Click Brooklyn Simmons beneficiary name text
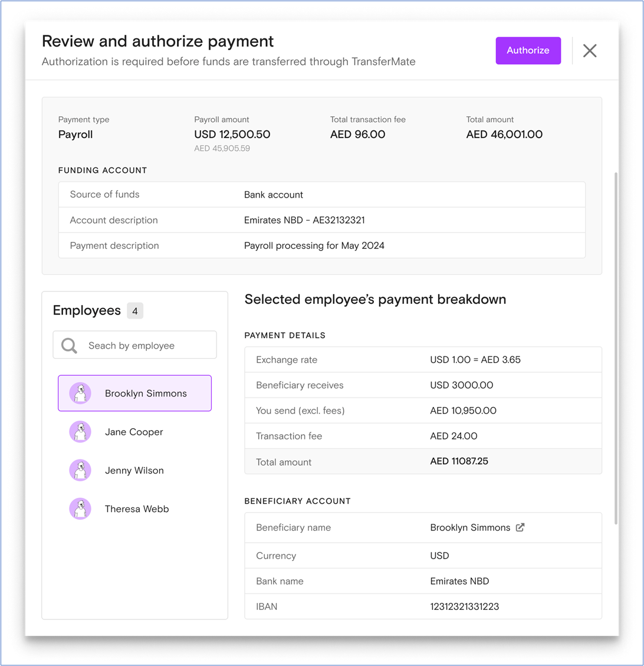 (470, 527)
